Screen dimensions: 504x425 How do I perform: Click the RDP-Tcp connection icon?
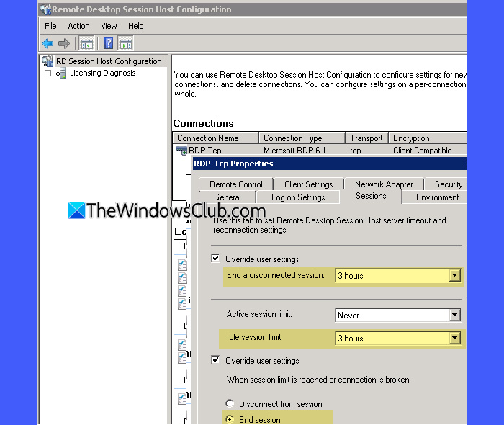click(181, 150)
